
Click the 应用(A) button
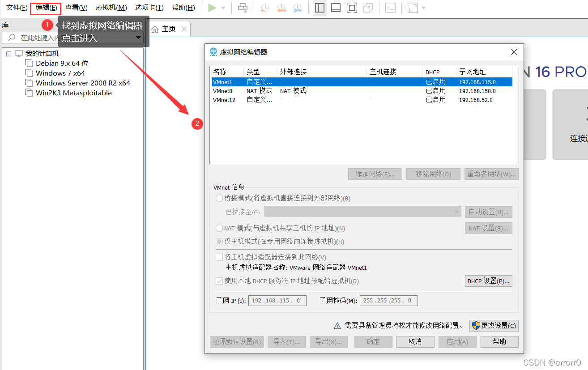pyautogui.click(x=457, y=342)
